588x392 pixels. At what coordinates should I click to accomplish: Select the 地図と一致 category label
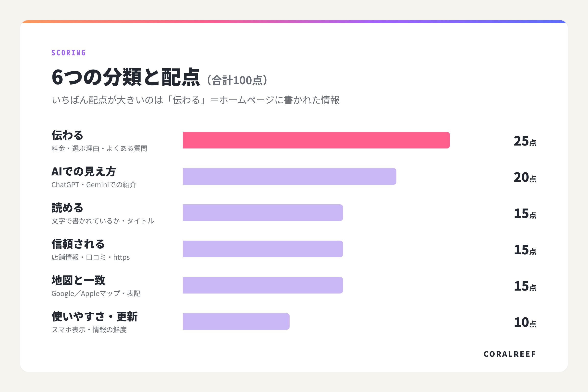[x=78, y=280]
